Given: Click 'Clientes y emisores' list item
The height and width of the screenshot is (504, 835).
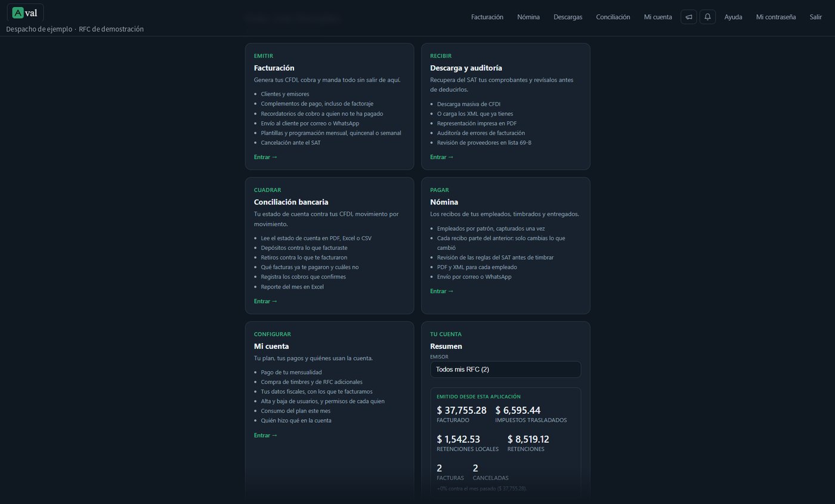Looking at the screenshot, I should (x=285, y=94).
